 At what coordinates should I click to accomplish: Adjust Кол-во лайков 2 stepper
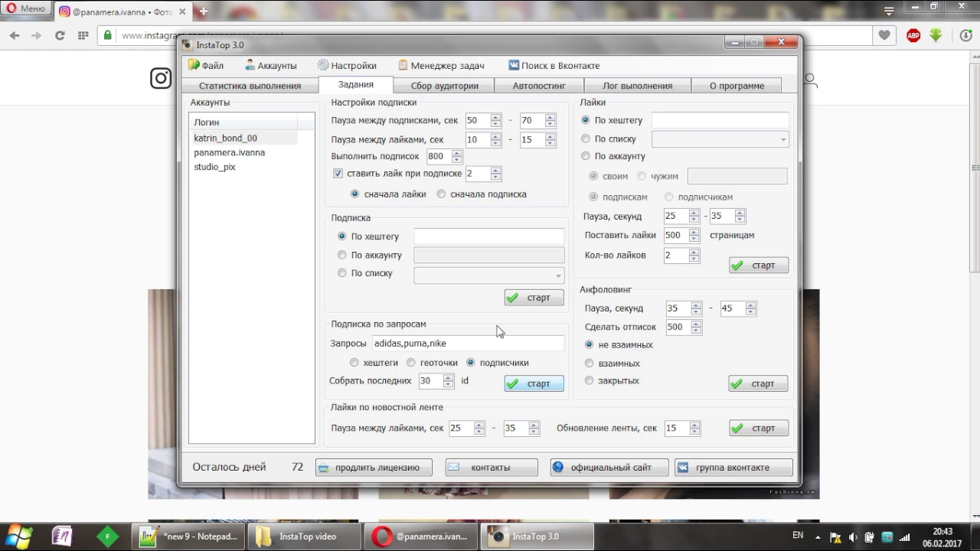[x=694, y=256]
